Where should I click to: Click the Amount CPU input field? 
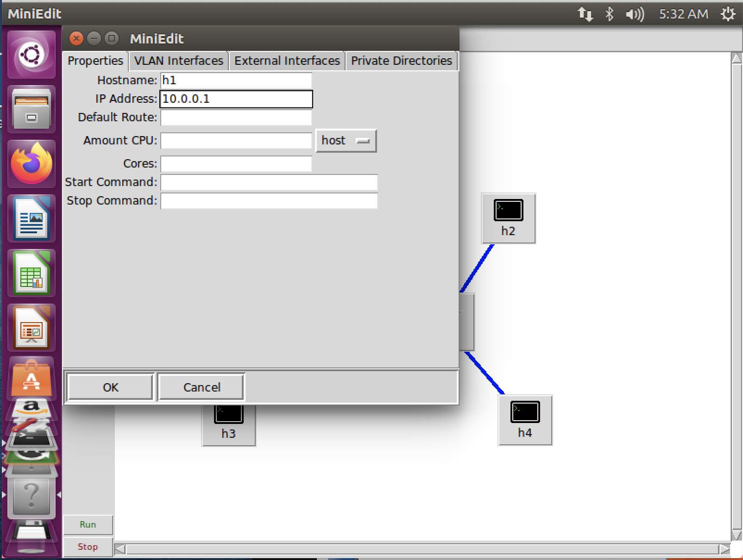[236, 141]
